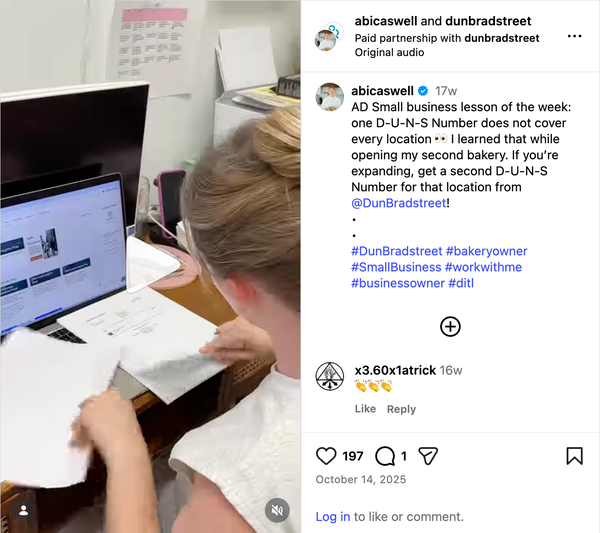Open the #ditl hashtag
Screen dimensions: 600x533
point(461,283)
